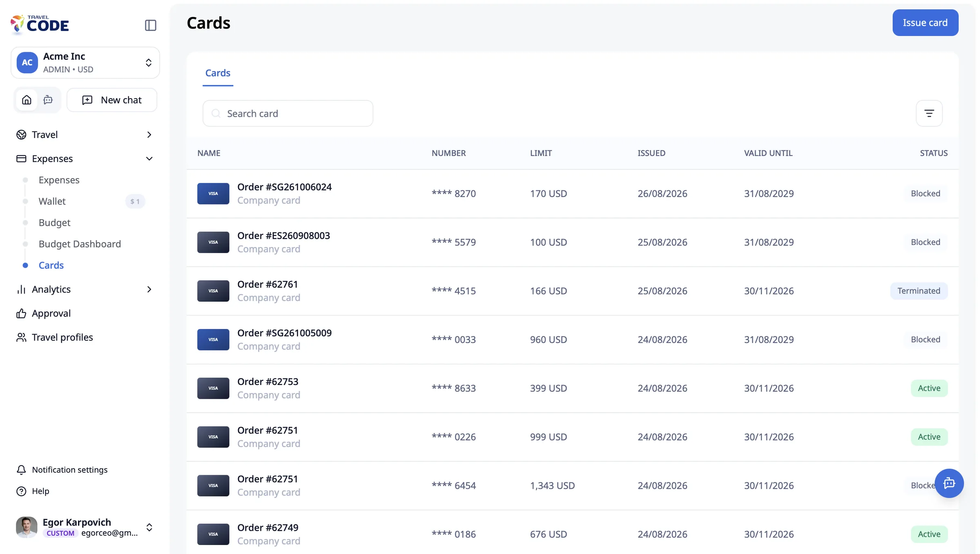Click Egor Karpovich's profile photo

[27, 527]
